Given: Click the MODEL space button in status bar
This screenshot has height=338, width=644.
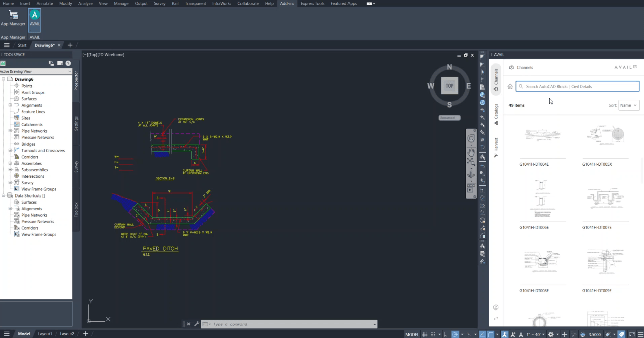Looking at the screenshot, I should tap(412, 334).
